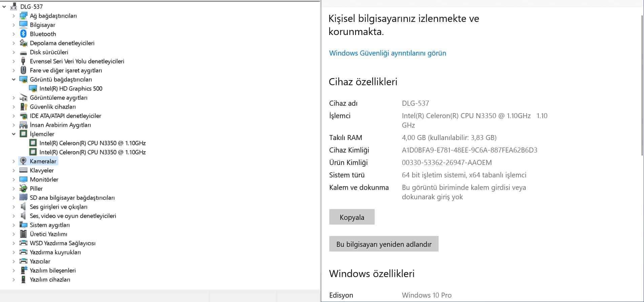Select the SD ana bilgisayar bağdaştırıcıları icon

(23, 197)
